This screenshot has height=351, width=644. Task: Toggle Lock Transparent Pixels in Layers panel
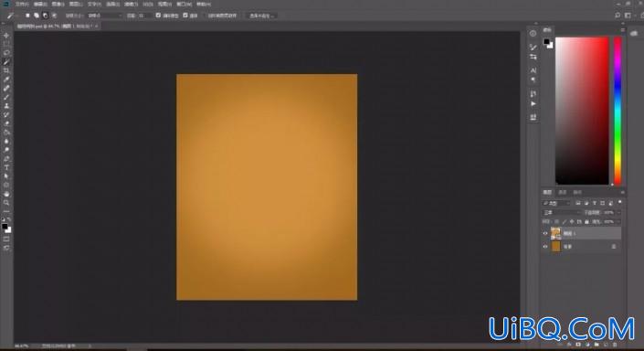[x=556, y=221]
